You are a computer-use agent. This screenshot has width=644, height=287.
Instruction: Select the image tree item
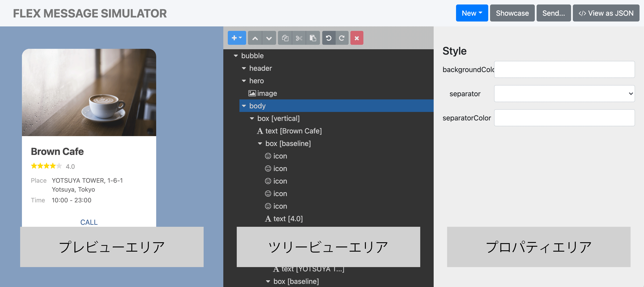267,93
